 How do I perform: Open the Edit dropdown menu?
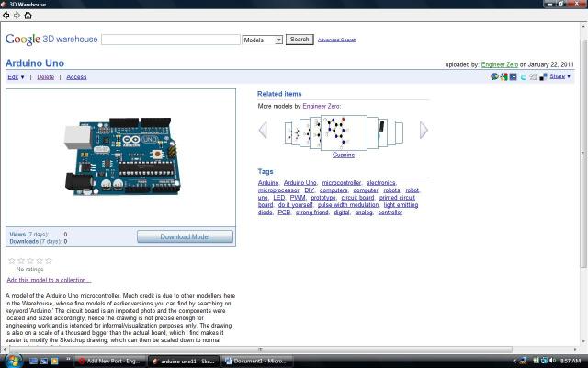point(17,77)
